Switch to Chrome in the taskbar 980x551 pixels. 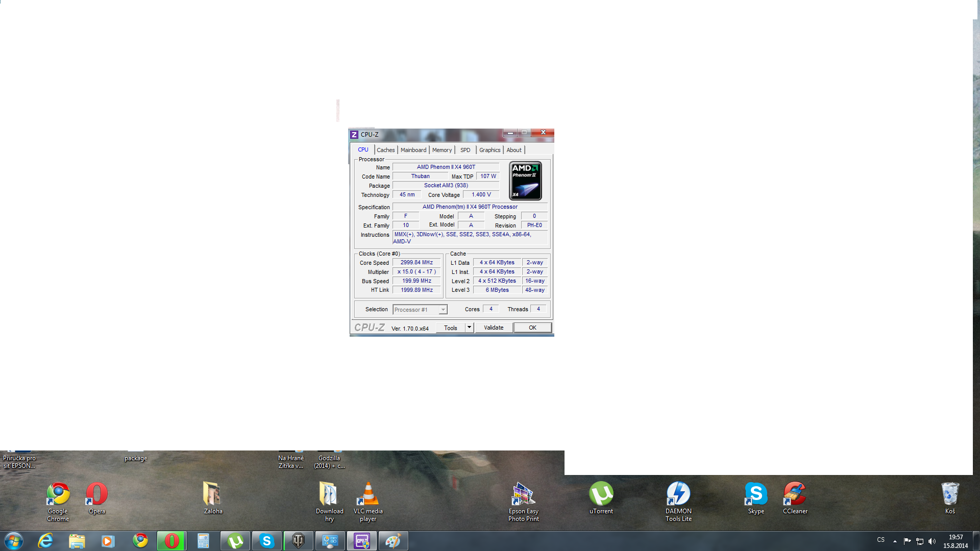140,541
